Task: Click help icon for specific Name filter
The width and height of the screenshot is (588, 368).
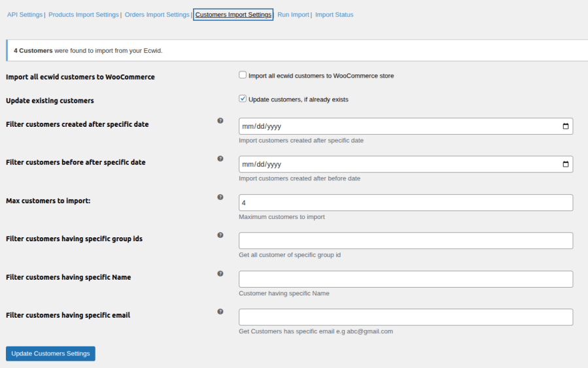Action: (x=220, y=273)
